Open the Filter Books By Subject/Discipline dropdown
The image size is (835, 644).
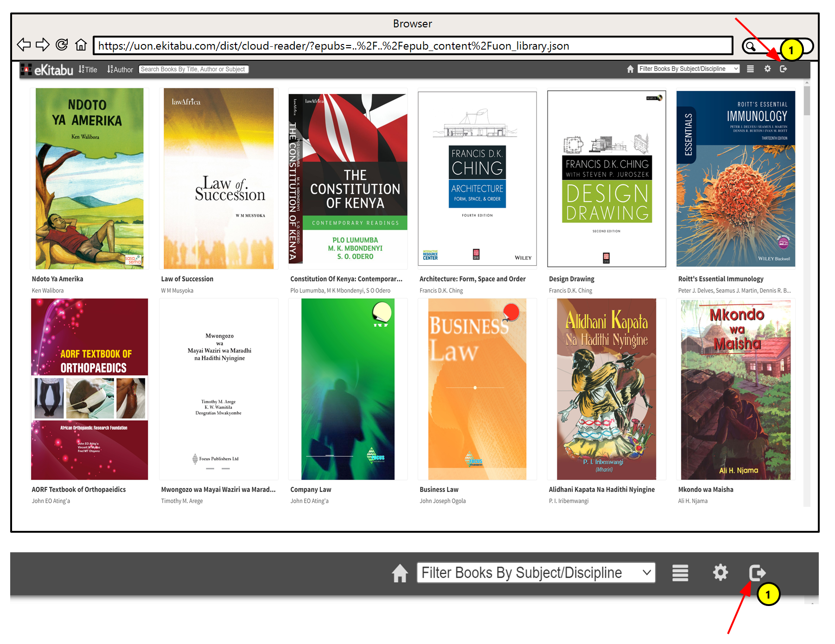click(688, 69)
